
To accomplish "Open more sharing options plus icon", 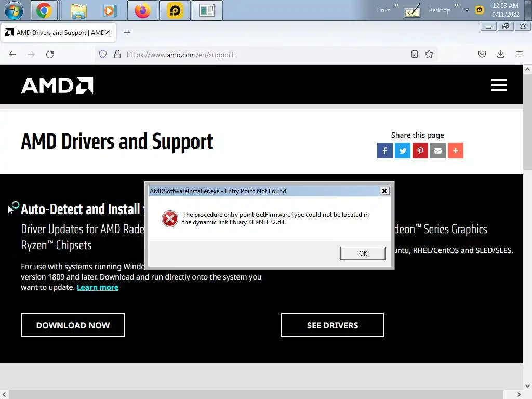I will (x=455, y=151).
